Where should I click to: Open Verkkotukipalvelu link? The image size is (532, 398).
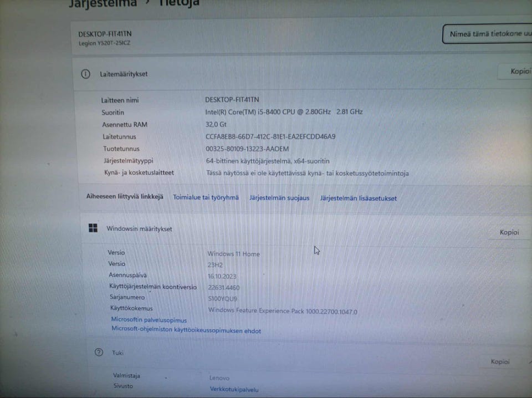pos(234,389)
